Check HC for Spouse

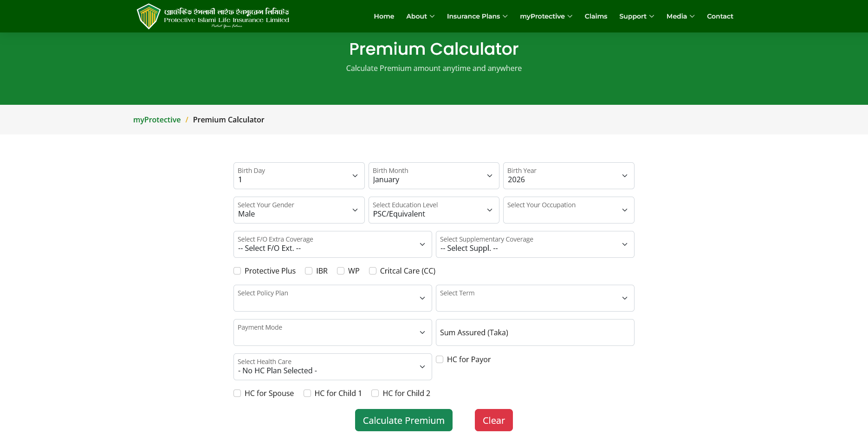click(237, 393)
